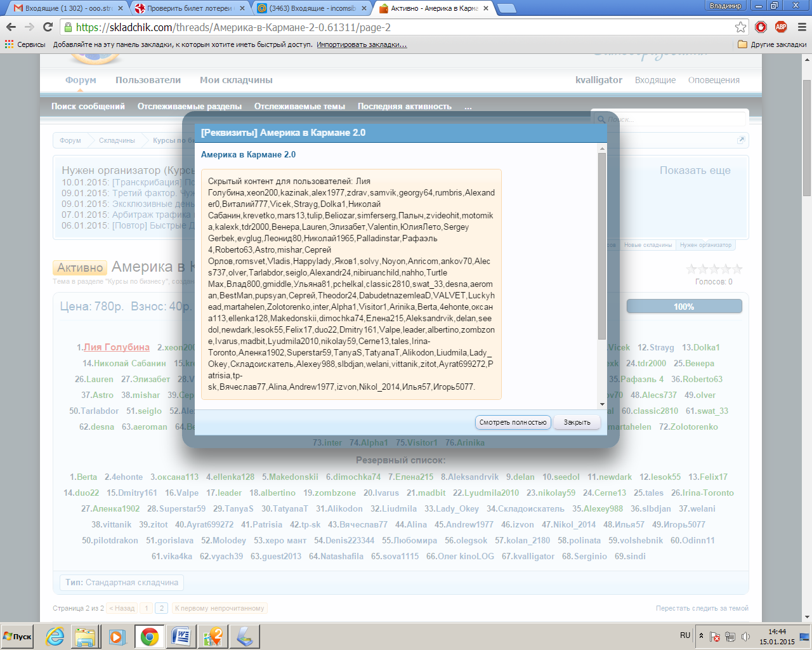The height and width of the screenshot is (650, 812).
Task: Click the browser forward arrow
Action: (29, 27)
